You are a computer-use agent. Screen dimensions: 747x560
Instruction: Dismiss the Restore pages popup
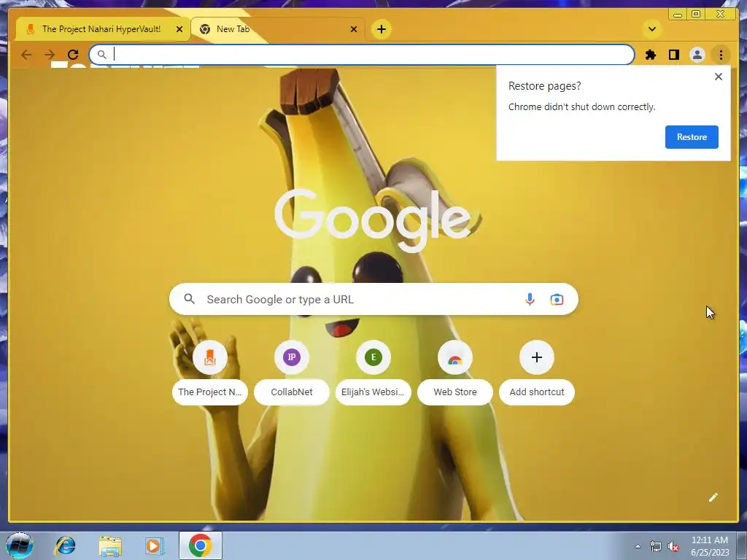719,77
